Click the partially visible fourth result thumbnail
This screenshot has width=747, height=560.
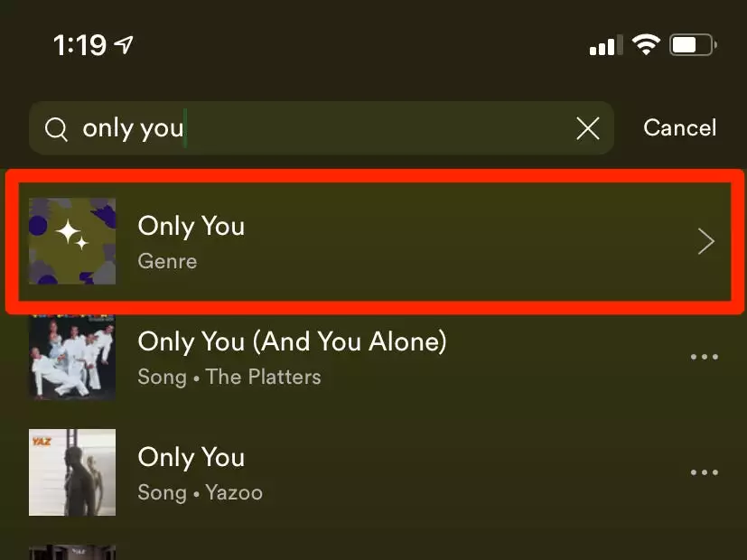(x=72, y=553)
